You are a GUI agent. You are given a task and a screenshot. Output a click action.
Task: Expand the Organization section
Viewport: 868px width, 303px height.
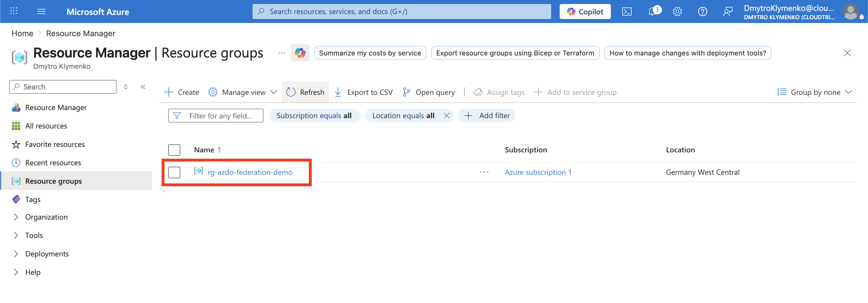click(16, 217)
